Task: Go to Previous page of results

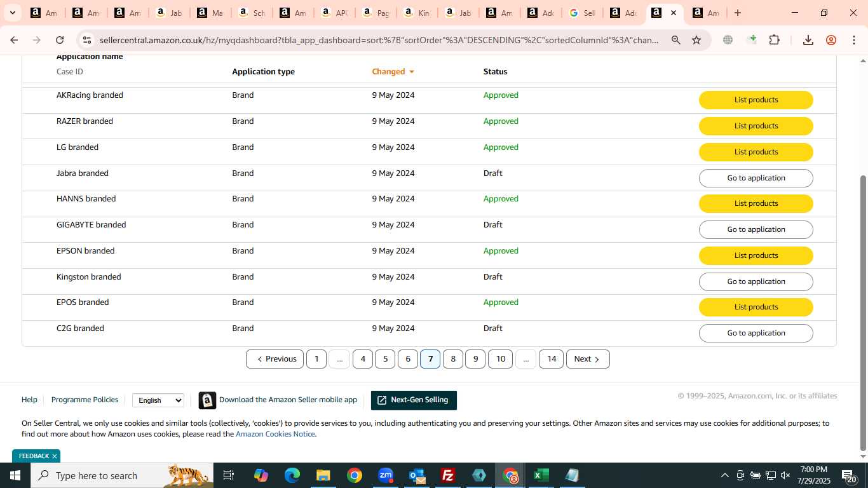Action: [x=275, y=359]
